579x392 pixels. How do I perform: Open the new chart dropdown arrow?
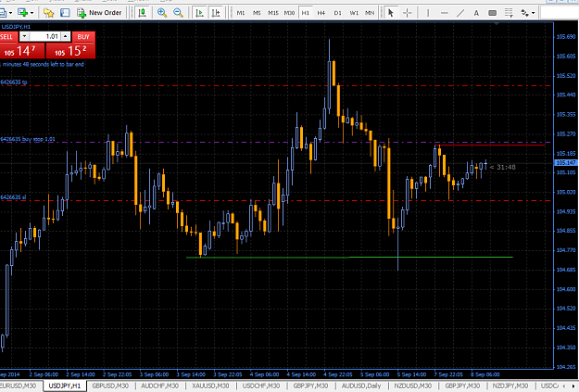pos(31,13)
